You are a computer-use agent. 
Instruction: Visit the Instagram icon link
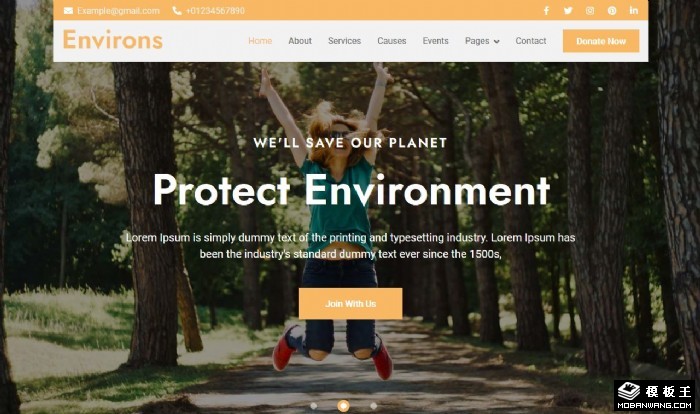point(590,10)
